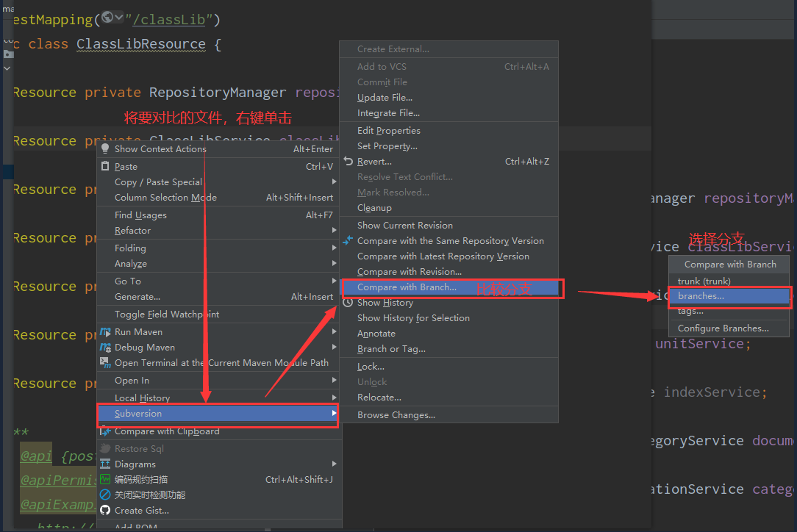Select Browse Changes... entry
Image resolution: width=797 pixels, height=532 pixels.
tap(448, 415)
